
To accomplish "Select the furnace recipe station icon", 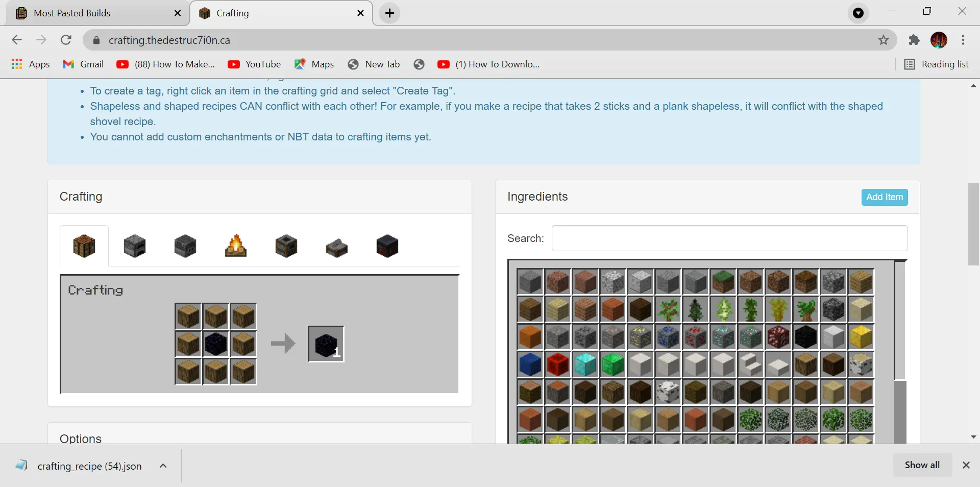I will (x=134, y=247).
